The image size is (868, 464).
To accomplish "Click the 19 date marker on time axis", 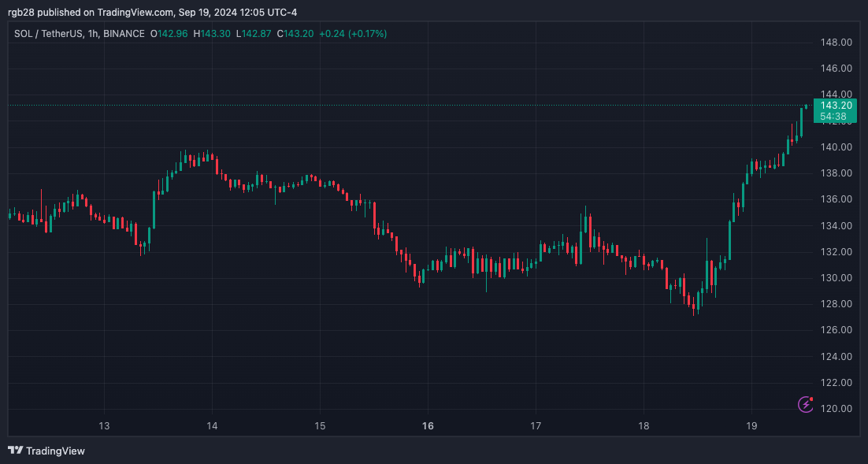I will pos(751,426).
